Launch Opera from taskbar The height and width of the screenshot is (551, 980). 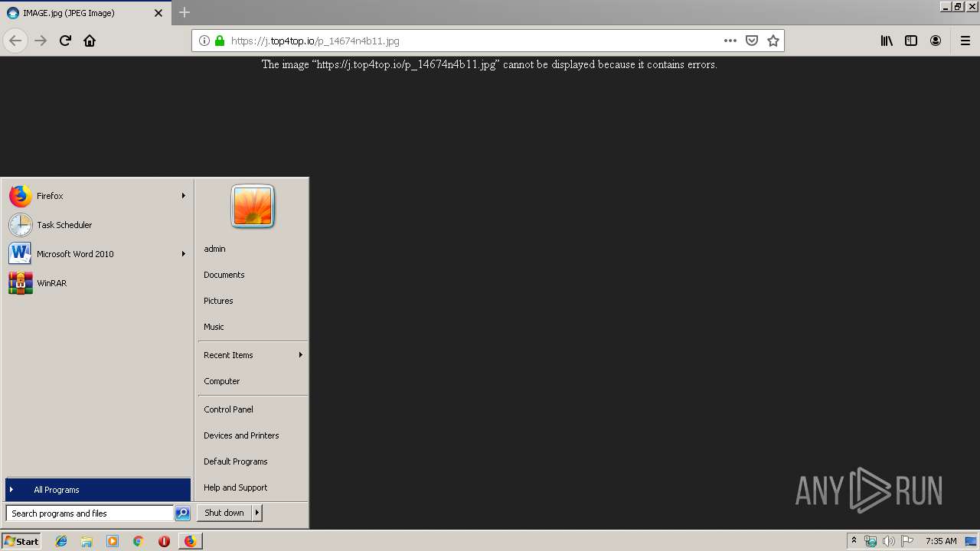[164, 541]
